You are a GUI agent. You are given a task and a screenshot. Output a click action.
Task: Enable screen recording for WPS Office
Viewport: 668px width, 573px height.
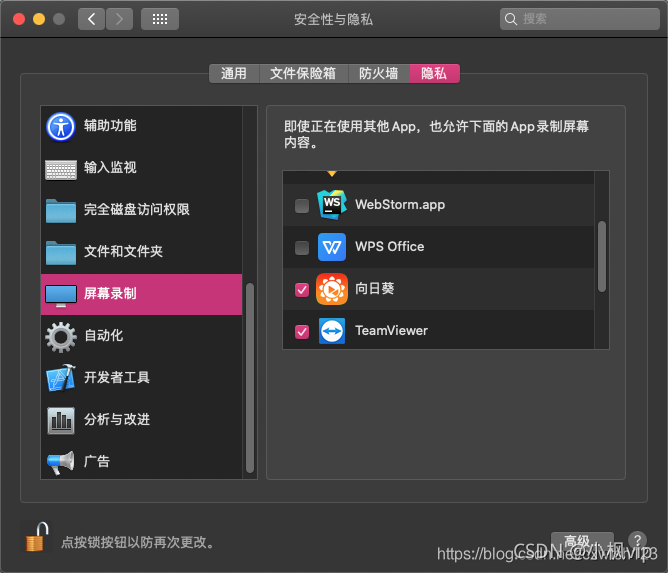tap(302, 248)
